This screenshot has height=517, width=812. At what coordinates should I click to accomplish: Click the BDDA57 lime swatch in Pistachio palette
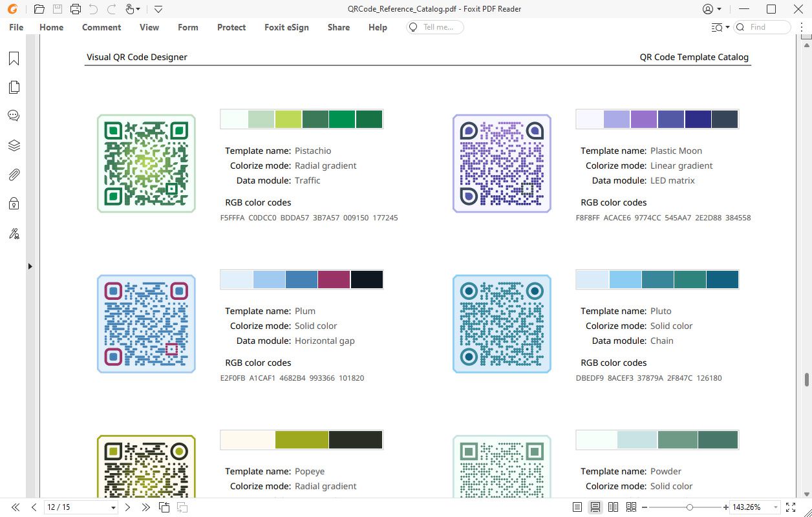point(288,120)
